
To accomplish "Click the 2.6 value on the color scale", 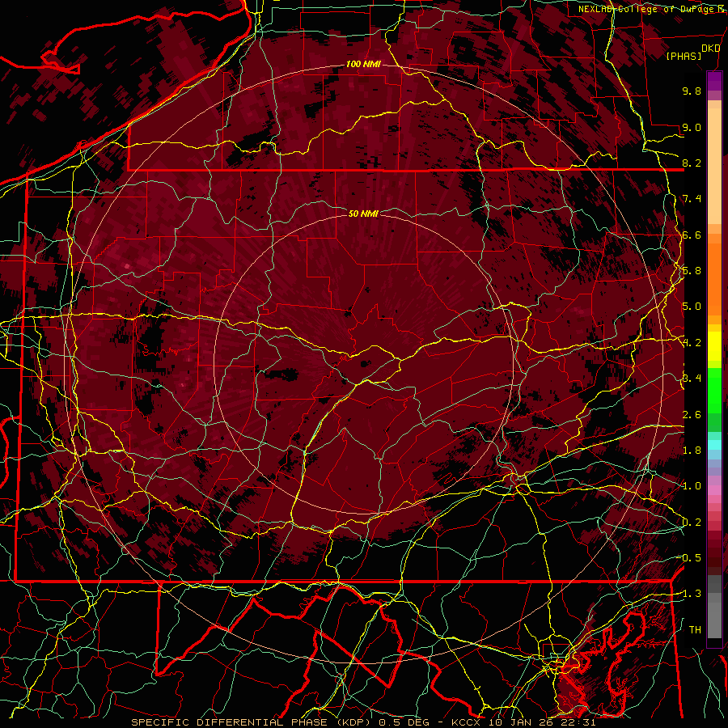I will (692, 415).
